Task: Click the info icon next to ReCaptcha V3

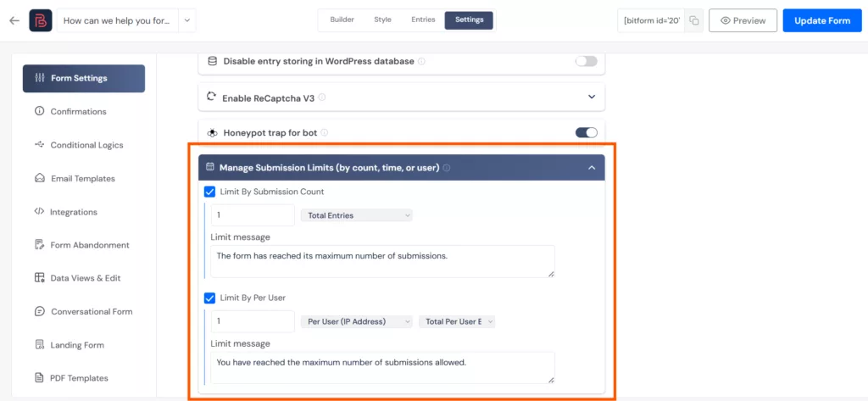Action: (x=321, y=97)
